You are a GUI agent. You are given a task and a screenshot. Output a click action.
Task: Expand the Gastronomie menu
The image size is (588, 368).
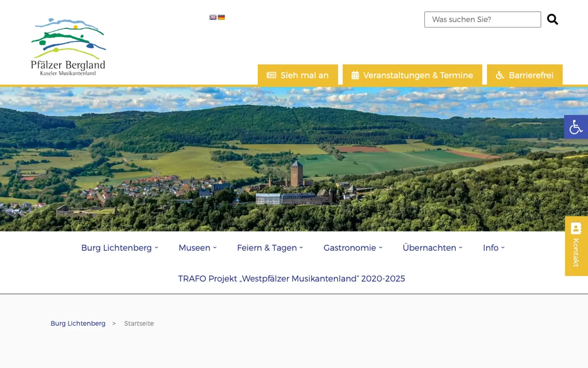tap(353, 248)
